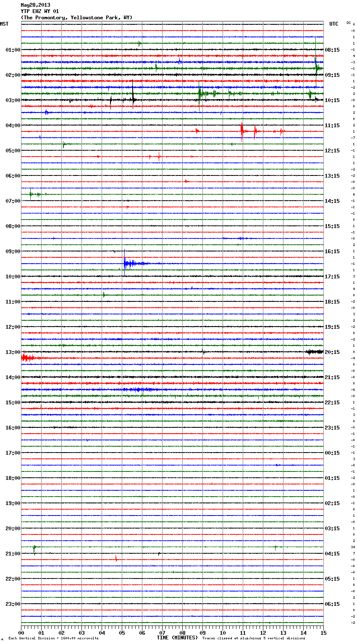Click the Traces clipped at plus/minus 5 note
The height and width of the screenshot is (644, 357).
coord(254,639)
